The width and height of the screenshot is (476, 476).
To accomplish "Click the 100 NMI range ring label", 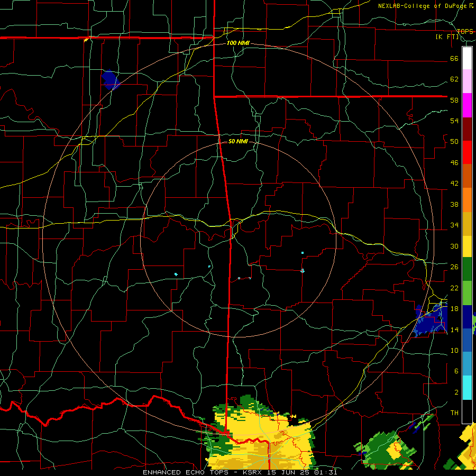I will tap(238, 43).
